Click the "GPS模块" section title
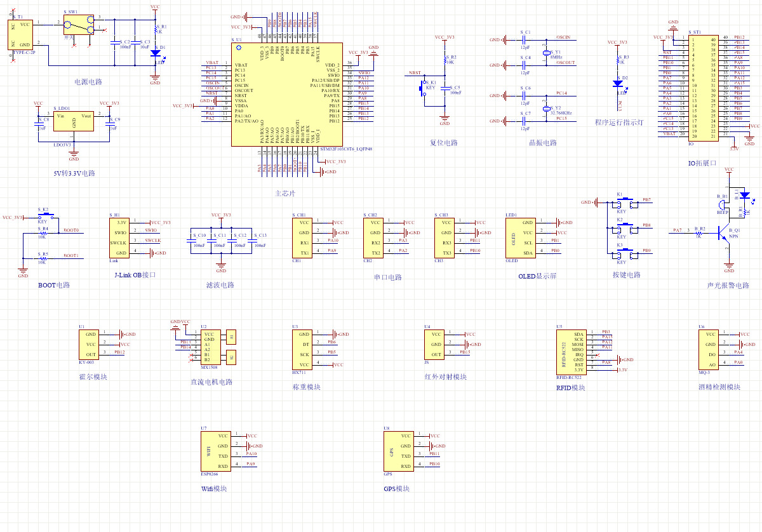This screenshot has height=532, width=762. (397, 489)
